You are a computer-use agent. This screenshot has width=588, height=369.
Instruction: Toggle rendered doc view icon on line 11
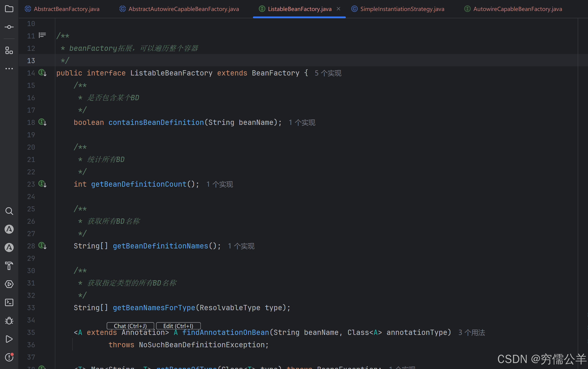[x=43, y=35]
